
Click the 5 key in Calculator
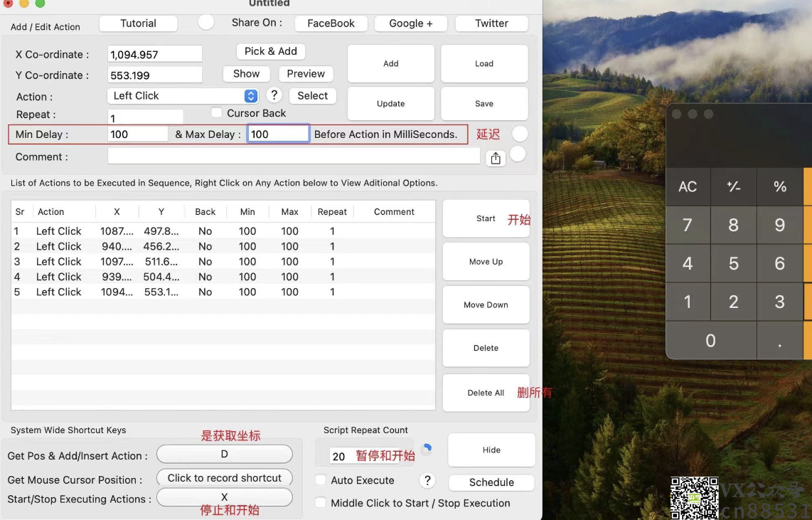(734, 263)
